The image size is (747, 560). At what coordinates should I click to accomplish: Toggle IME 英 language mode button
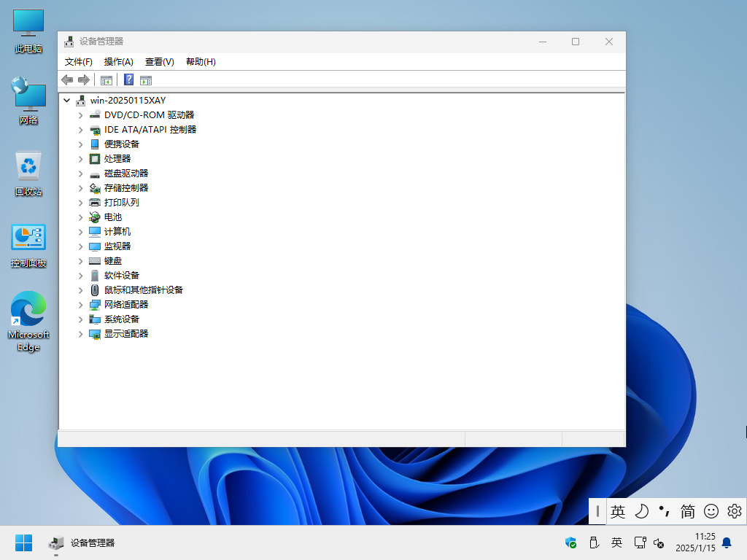click(618, 511)
